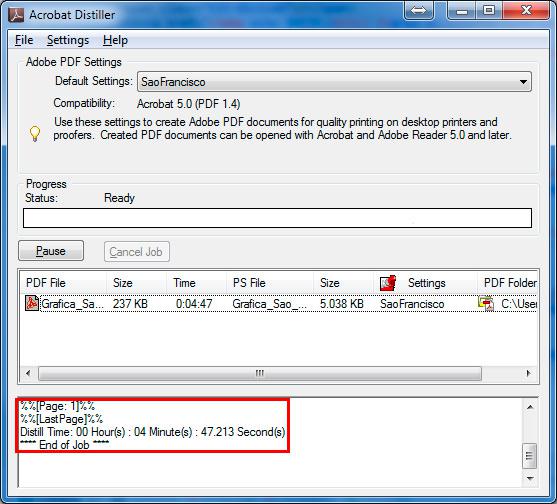Click the %%[Page: 1]%% log line
This screenshot has width=557, height=504.
tap(57, 406)
